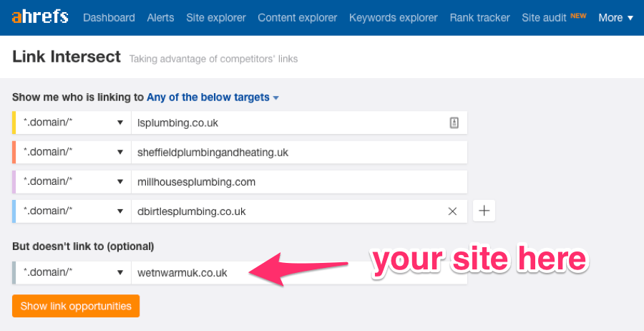Remove the dbirtlesplumbing.co.uk target with X
Viewport: 644px width, 331px height.
(452, 211)
